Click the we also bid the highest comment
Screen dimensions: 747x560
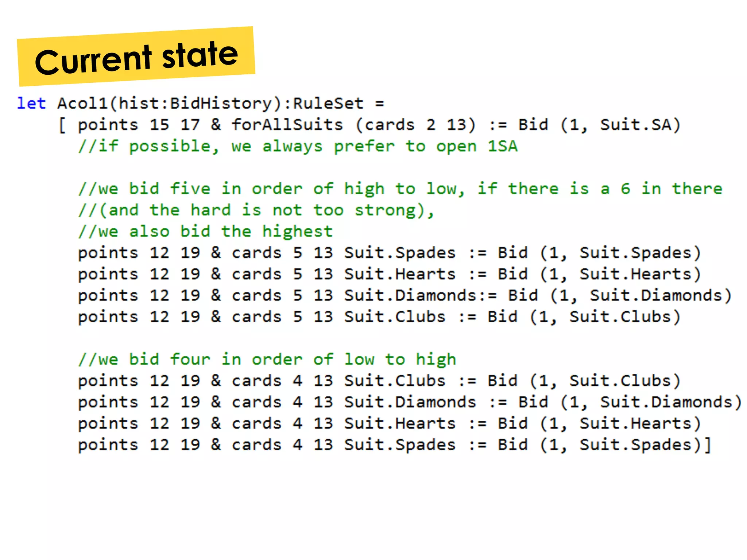[205, 232]
